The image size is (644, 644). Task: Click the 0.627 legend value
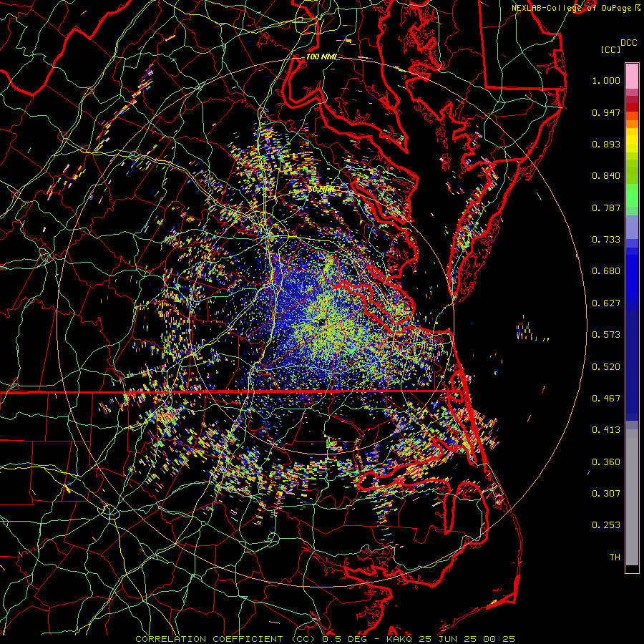[606, 303]
